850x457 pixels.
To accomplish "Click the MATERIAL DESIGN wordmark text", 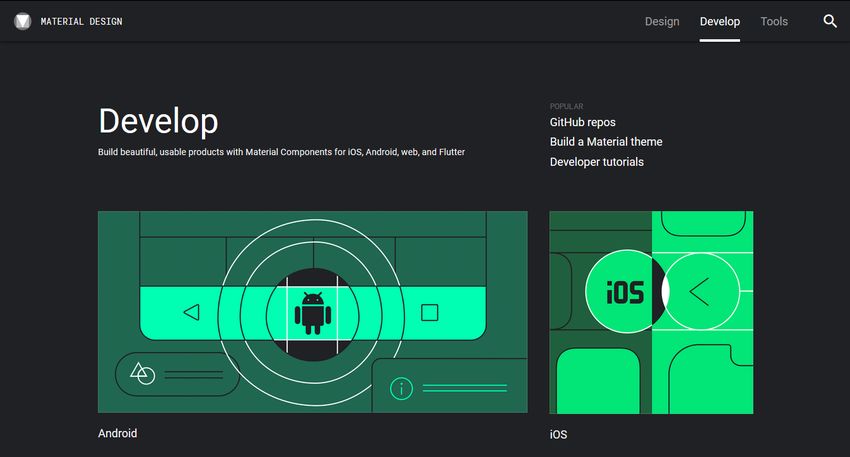I will click(x=82, y=21).
